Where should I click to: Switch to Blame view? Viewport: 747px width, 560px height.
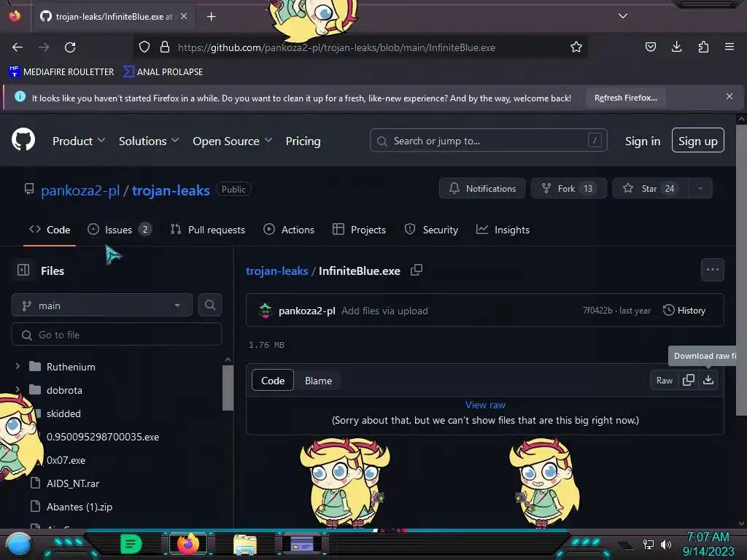(318, 381)
